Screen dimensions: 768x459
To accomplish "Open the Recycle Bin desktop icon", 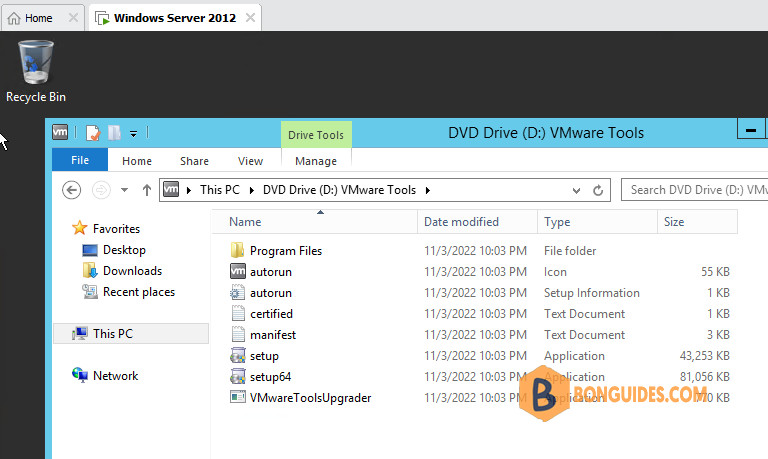I will coord(36,71).
